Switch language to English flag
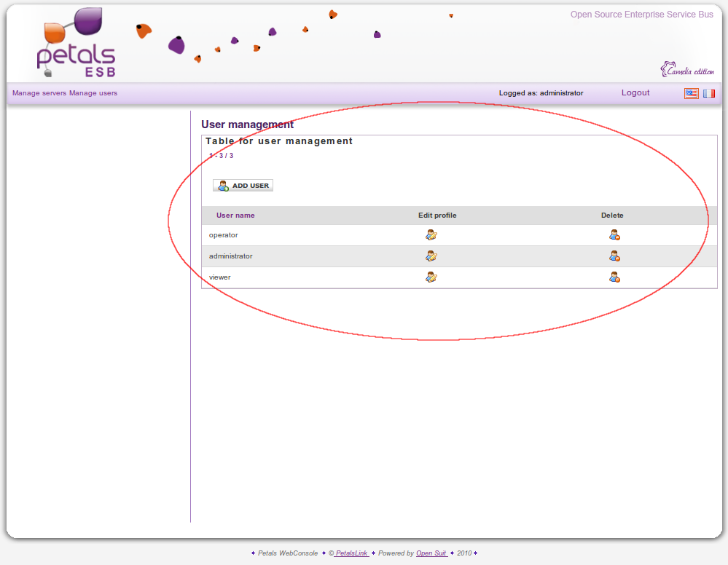Image resolution: width=728 pixels, height=565 pixels. tap(691, 93)
